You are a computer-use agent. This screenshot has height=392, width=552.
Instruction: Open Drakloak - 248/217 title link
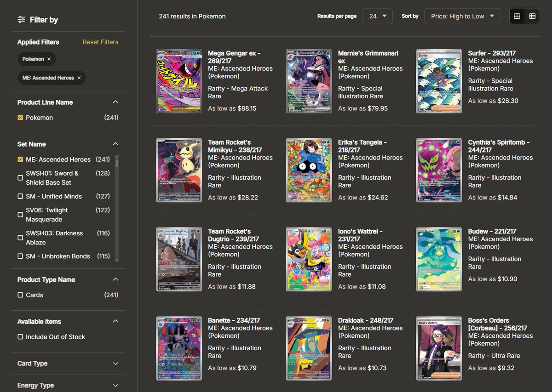pyautogui.click(x=366, y=320)
